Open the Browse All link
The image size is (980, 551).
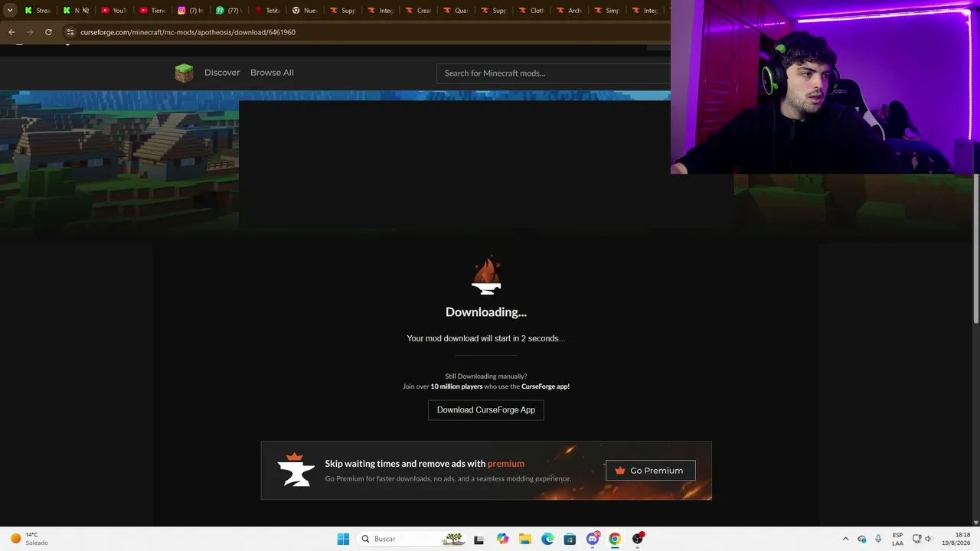click(272, 73)
